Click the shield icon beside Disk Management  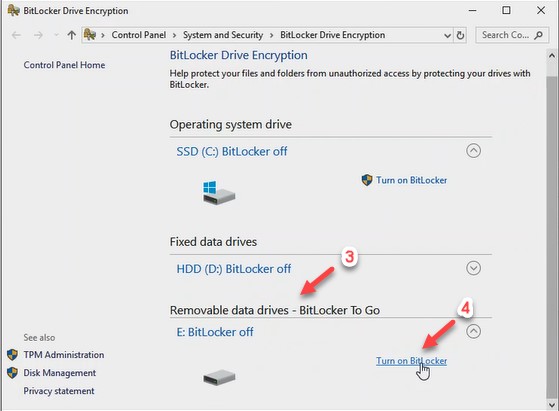[x=12, y=373]
